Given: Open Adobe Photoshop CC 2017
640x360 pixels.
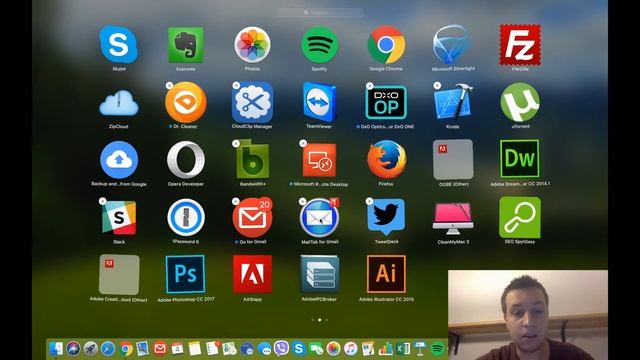Looking at the screenshot, I should point(185,274).
